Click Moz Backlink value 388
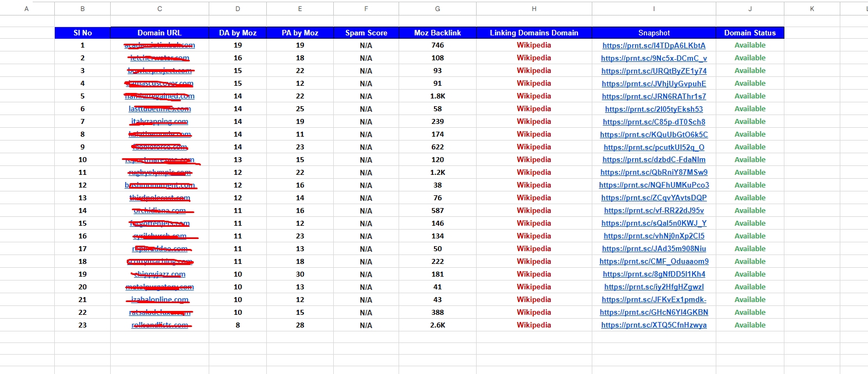 point(437,312)
